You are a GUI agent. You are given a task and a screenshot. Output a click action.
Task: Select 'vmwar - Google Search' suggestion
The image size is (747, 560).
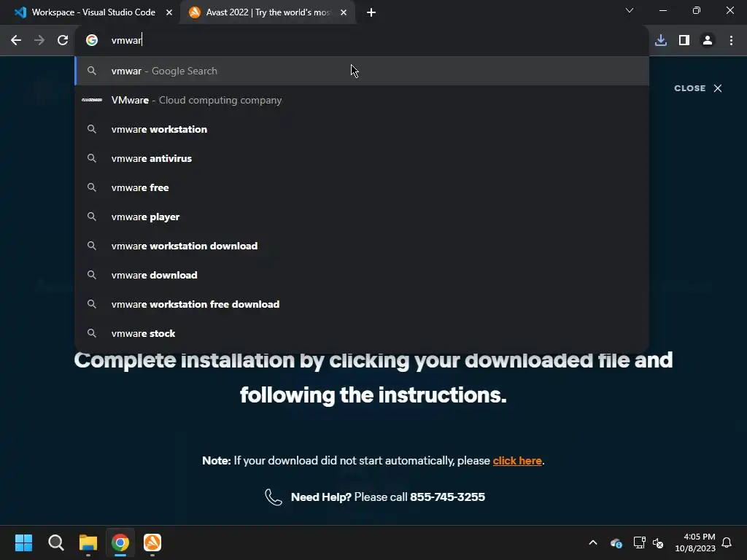362,71
